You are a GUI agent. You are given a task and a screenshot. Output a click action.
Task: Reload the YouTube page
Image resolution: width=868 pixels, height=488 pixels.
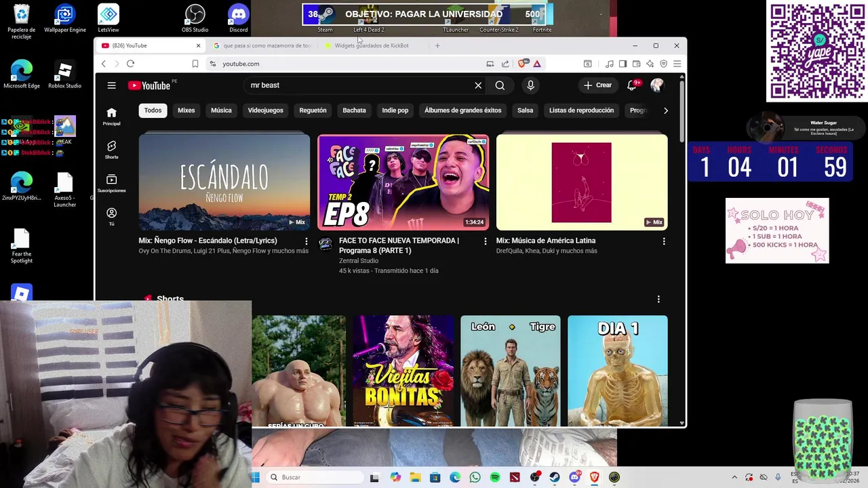pyautogui.click(x=130, y=64)
